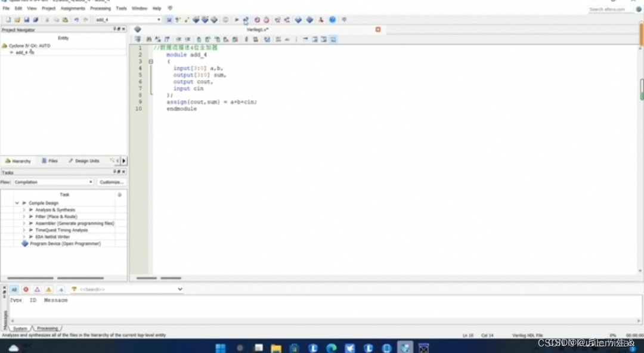Viewport: 644px width, 353px height.
Task: Switch to the Design Units tab
Action: pyautogui.click(x=84, y=161)
